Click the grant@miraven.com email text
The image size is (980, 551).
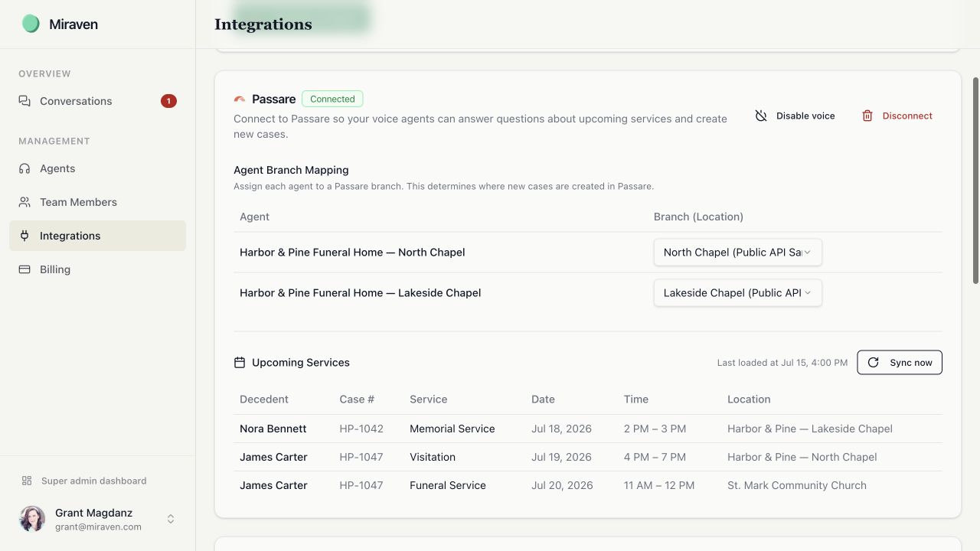coord(98,527)
